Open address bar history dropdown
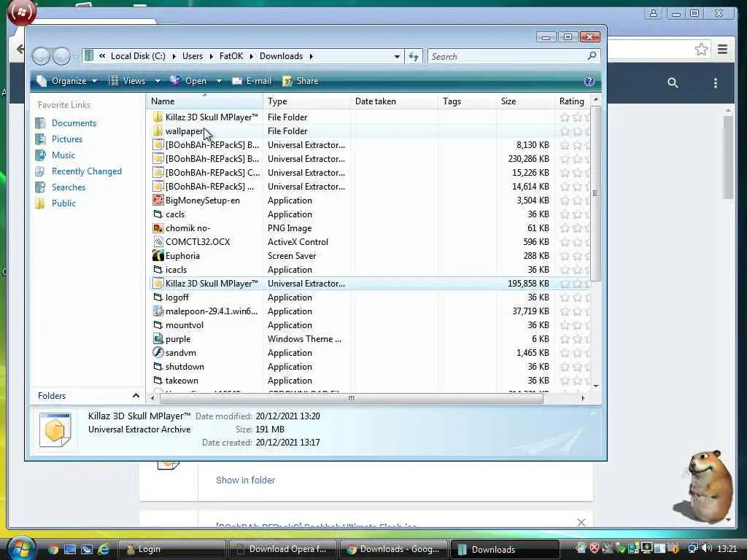Screen dimensions: 747x560 pyautogui.click(x=397, y=56)
